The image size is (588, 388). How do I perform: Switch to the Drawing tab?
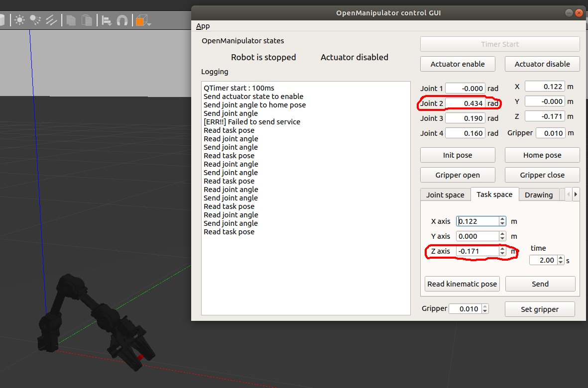click(x=539, y=194)
